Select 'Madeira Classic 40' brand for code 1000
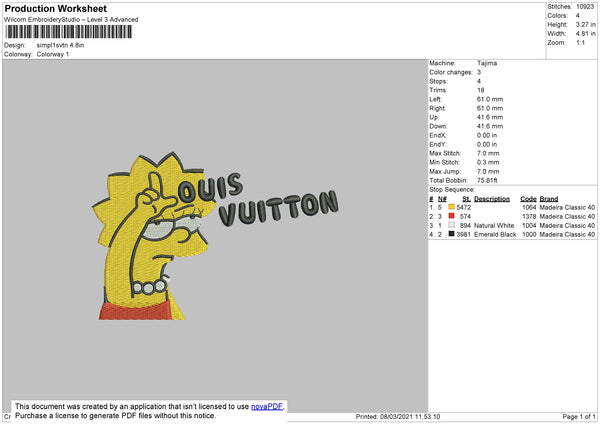 coord(567,234)
